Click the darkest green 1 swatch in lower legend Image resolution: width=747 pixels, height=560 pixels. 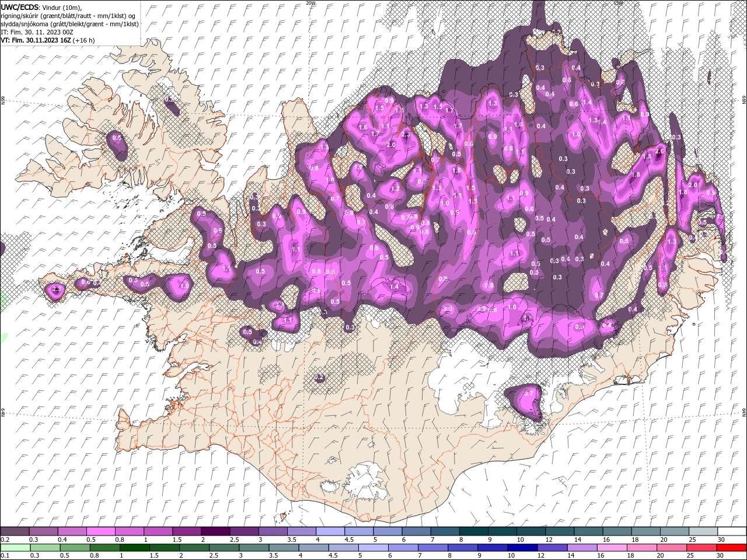(134, 548)
